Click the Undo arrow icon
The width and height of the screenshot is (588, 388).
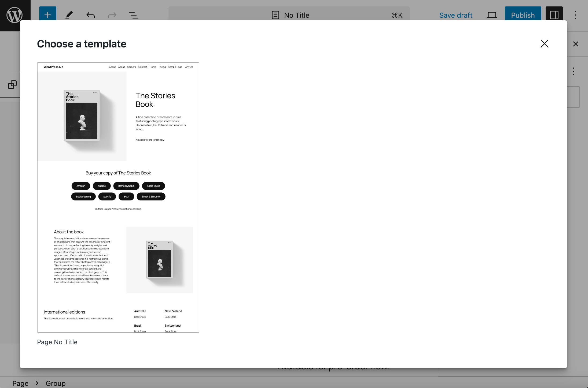coord(90,15)
